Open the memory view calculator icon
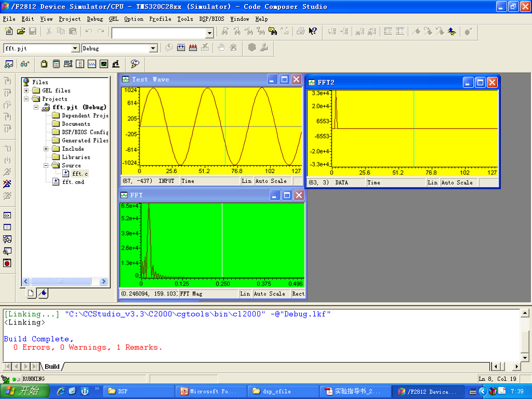 tap(57, 64)
